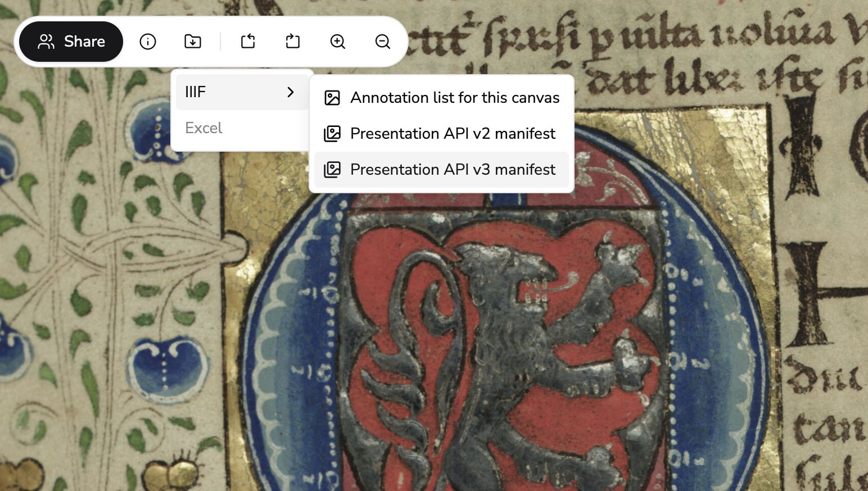Click the icon beside Annotation list entry
The image size is (868, 491).
coord(332,98)
